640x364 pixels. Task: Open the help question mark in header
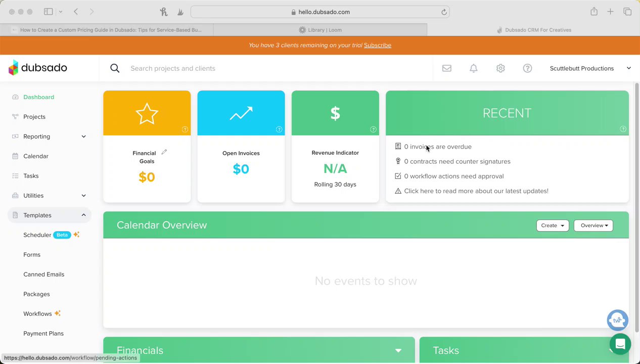(527, 68)
